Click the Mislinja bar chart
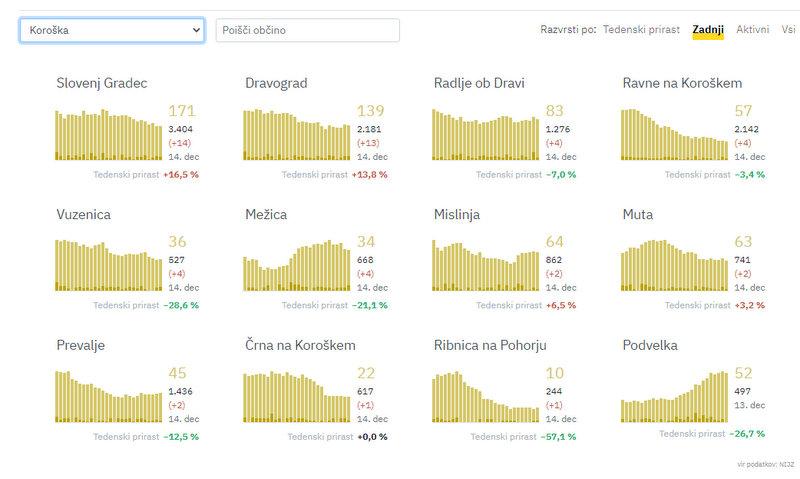 click(486, 266)
